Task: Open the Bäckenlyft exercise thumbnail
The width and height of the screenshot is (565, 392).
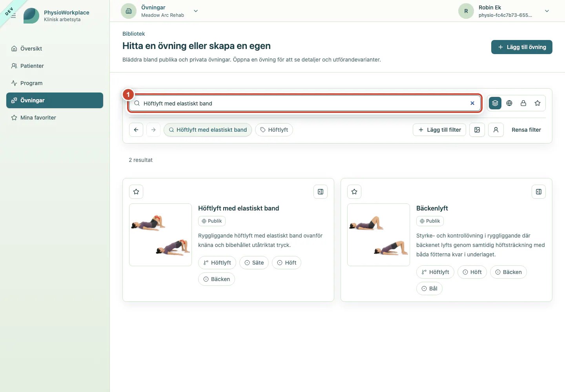Action: tap(379, 235)
